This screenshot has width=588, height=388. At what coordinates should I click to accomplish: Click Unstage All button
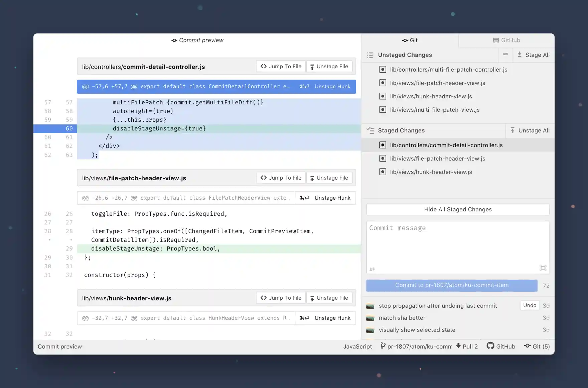[530, 130]
